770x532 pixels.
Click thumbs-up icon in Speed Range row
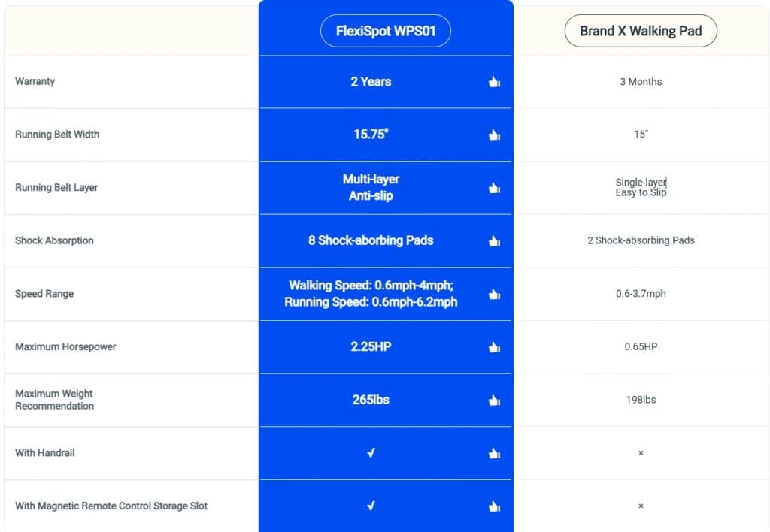495,294
